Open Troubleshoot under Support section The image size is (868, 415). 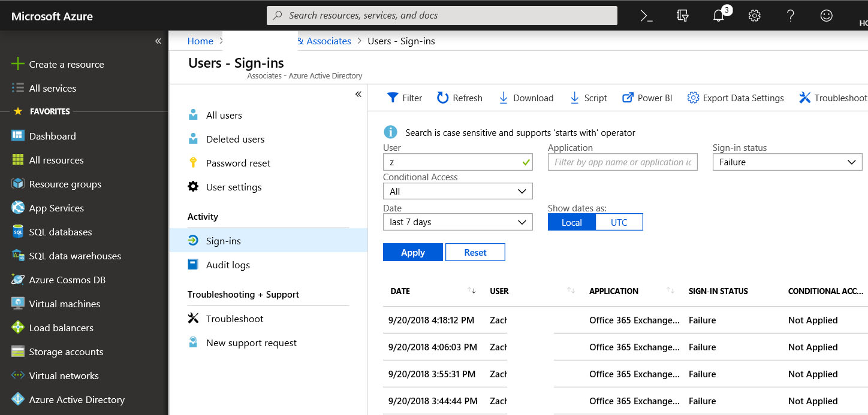(x=268, y=319)
